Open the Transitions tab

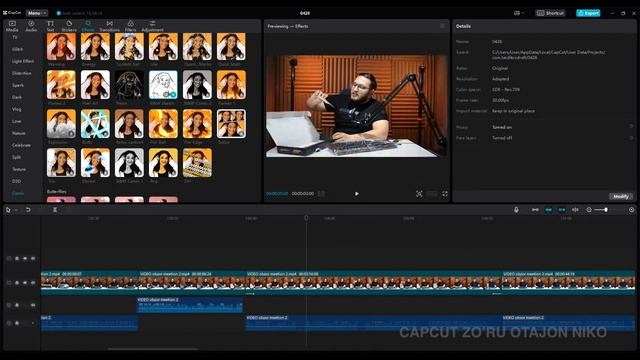pyautogui.click(x=109, y=26)
